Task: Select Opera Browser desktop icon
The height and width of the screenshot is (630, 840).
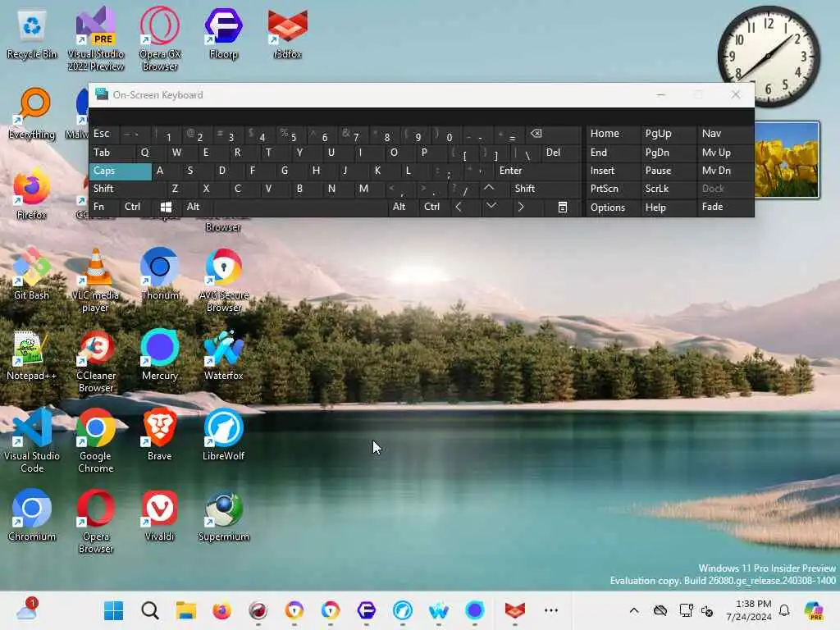Action: pyautogui.click(x=95, y=522)
